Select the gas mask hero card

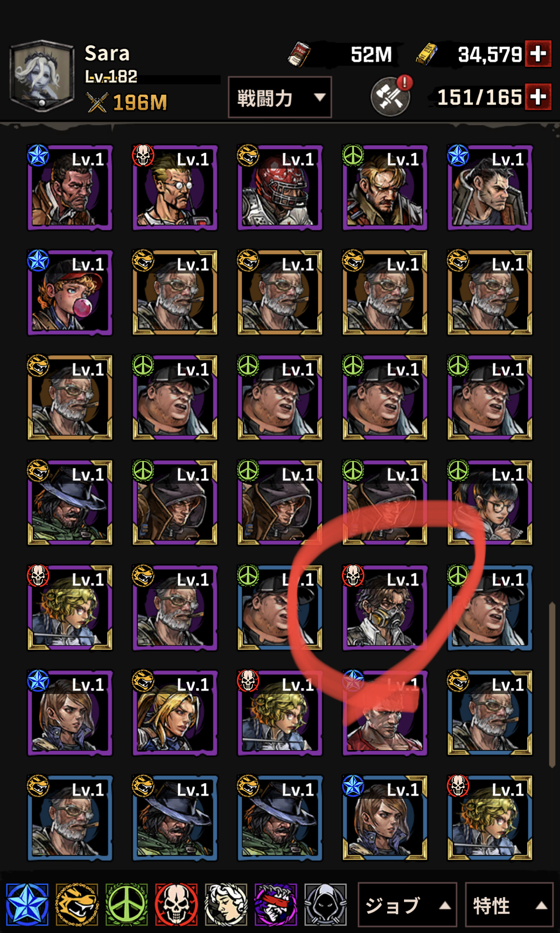click(384, 608)
